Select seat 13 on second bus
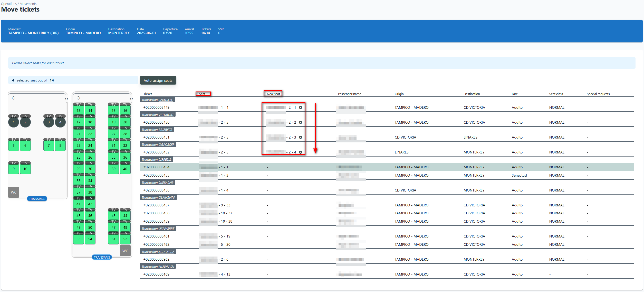This screenshot has height=292, width=644. tap(79, 111)
